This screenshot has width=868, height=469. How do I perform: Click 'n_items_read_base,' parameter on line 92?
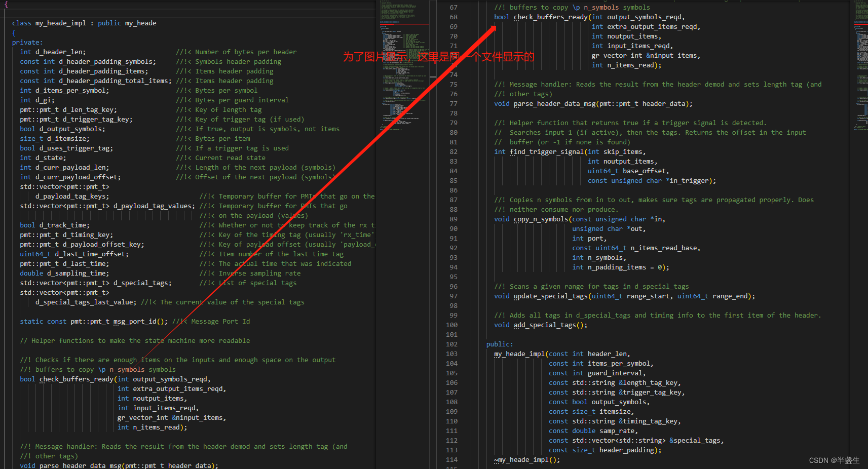pyautogui.click(x=665, y=248)
